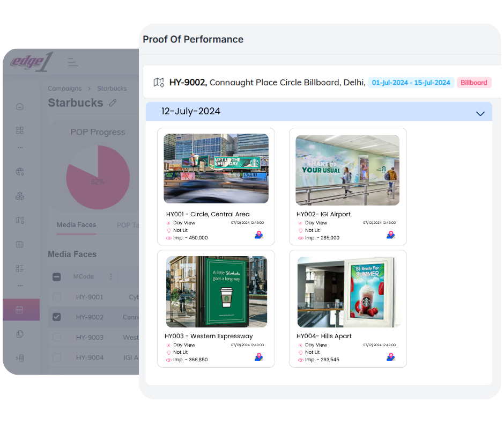
Task: Open map location icon on HY003 card
Action: (x=259, y=357)
